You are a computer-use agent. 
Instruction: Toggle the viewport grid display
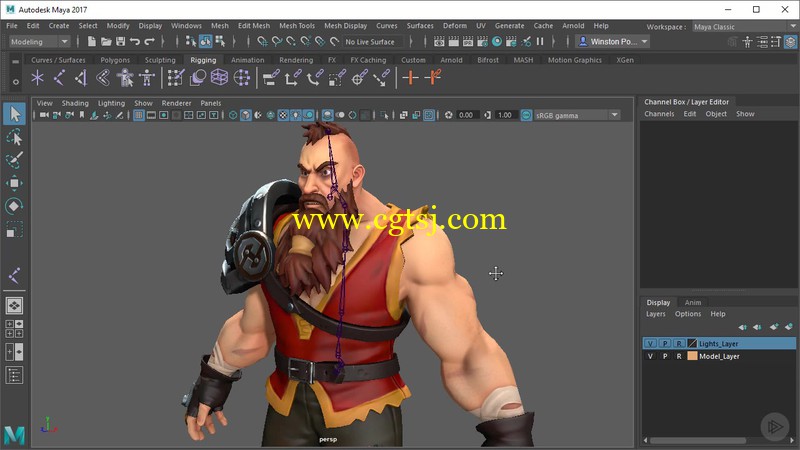pos(139,115)
